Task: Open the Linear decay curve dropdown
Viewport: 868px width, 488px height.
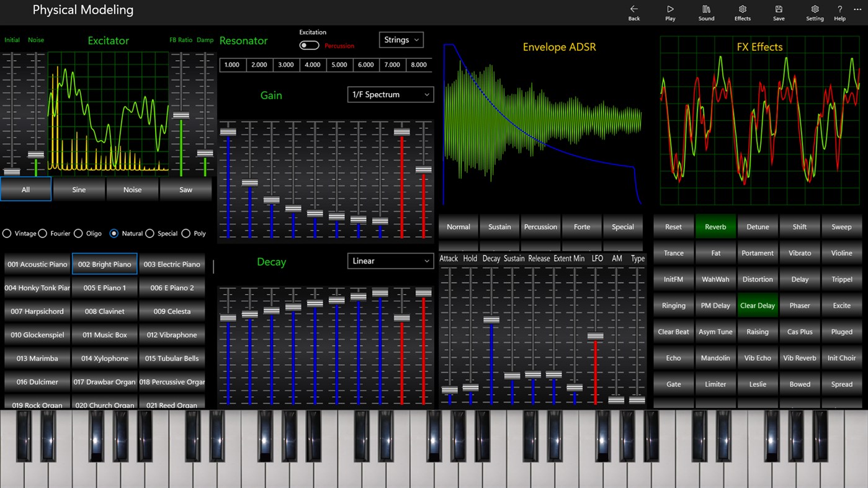Action: (x=390, y=260)
